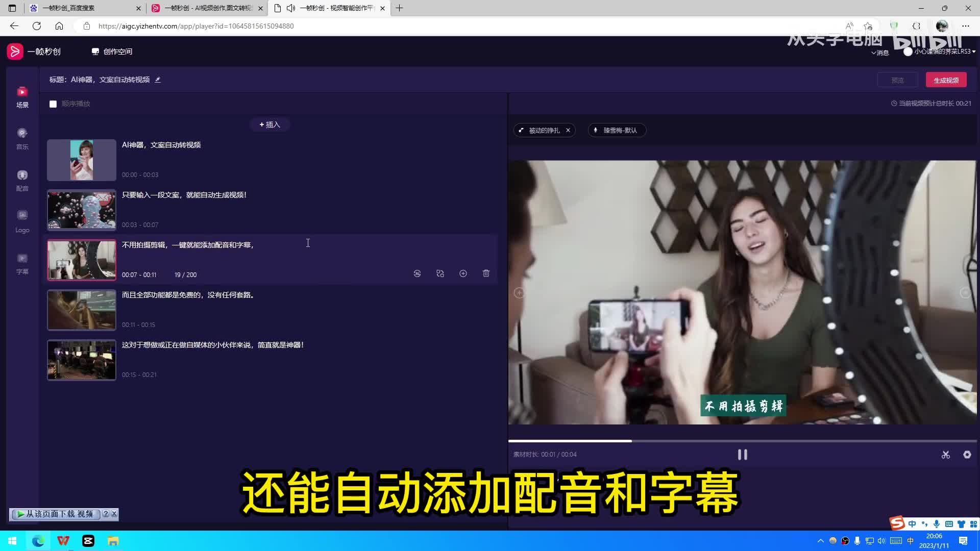Click the scissors trim icon below the preview
Image resolution: width=980 pixels, height=551 pixels.
point(945,455)
